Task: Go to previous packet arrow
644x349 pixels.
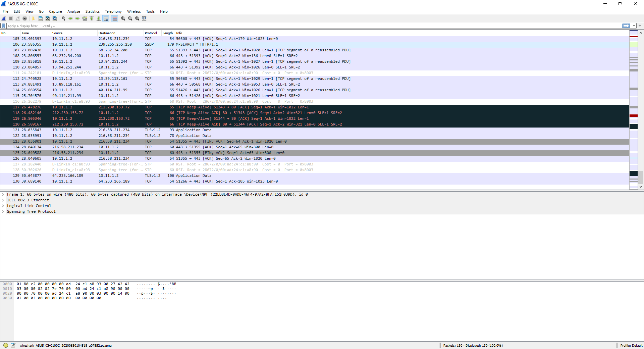Action: [70, 18]
